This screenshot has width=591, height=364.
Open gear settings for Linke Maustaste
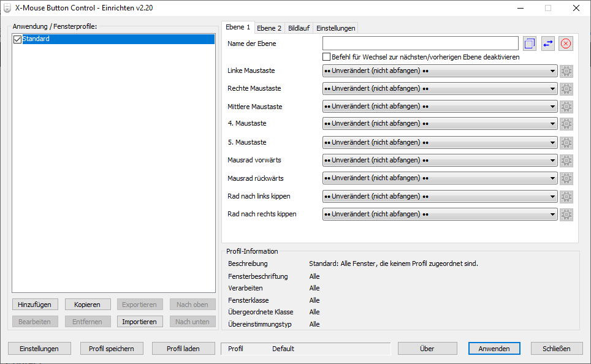[x=566, y=71]
